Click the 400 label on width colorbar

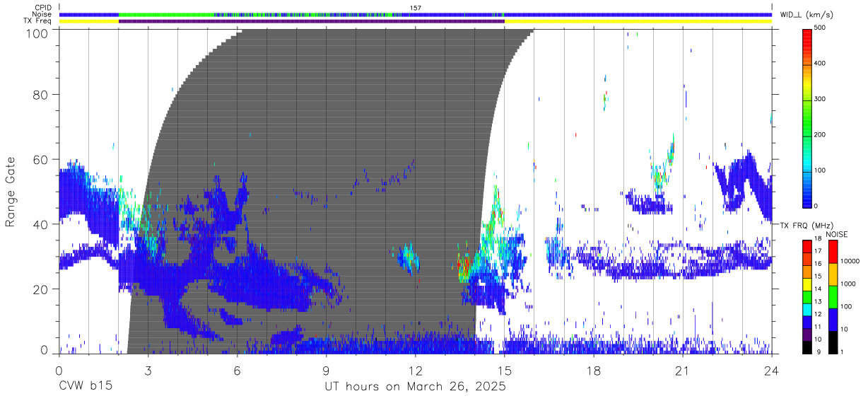point(821,63)
